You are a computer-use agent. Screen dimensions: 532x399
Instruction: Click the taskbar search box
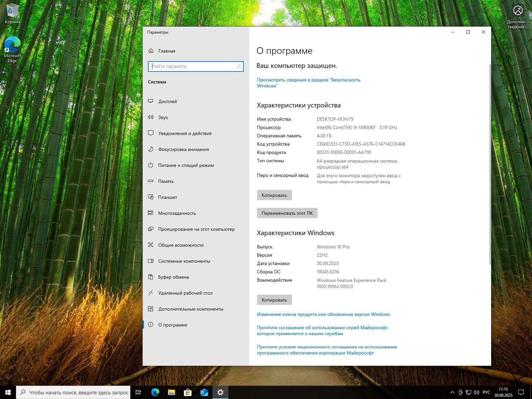pyautogui.click(x=73, y=392)
